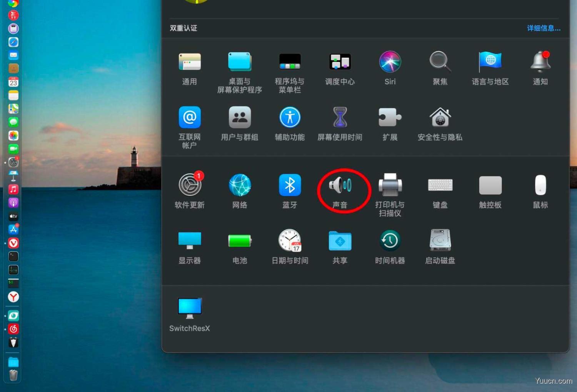Screen dimensions: 577x392
Task: Open Photos from the Dock
Action: click(13, 136)
